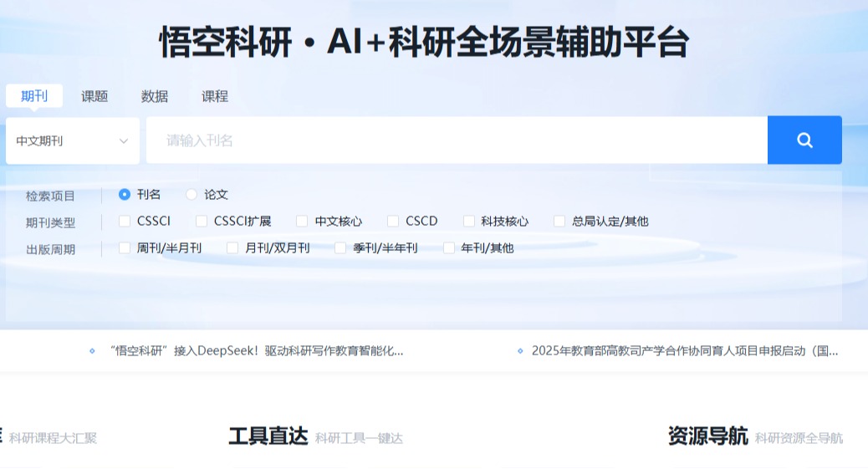Image resolution: width=868 pixels, height=469 pixels.
Task: Select the 刊名 radio button
Action: pos(125,195)
